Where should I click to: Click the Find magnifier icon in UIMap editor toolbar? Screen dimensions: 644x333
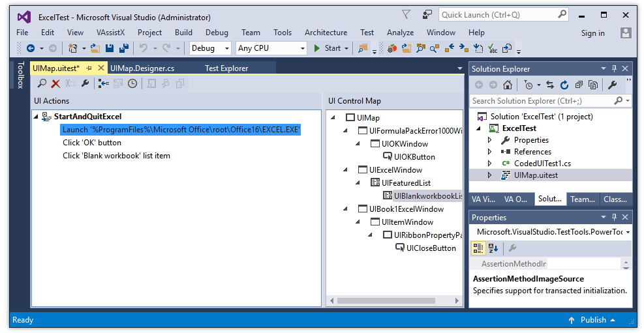coord(42,83)
